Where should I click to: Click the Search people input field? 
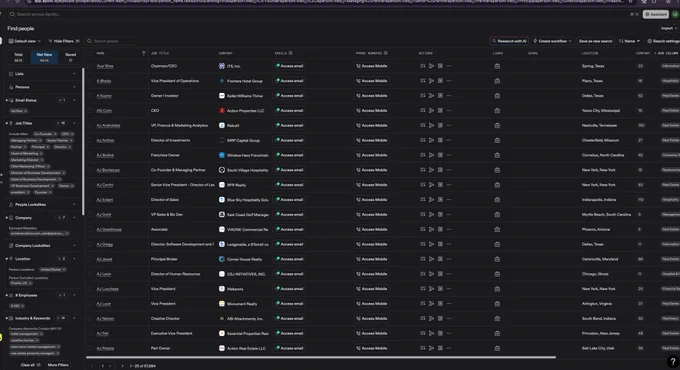110,41
